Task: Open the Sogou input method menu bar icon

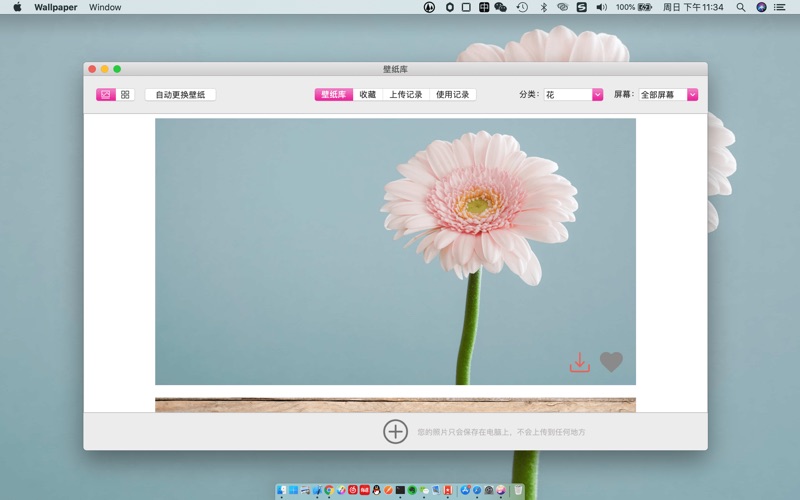Action: 582,7
